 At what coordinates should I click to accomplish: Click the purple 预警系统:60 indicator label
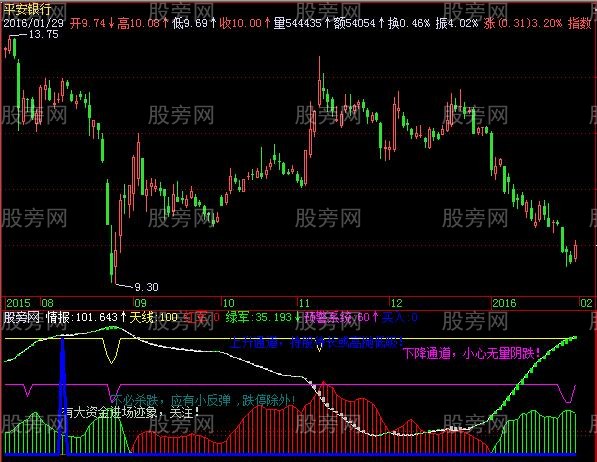pos(337,317)
